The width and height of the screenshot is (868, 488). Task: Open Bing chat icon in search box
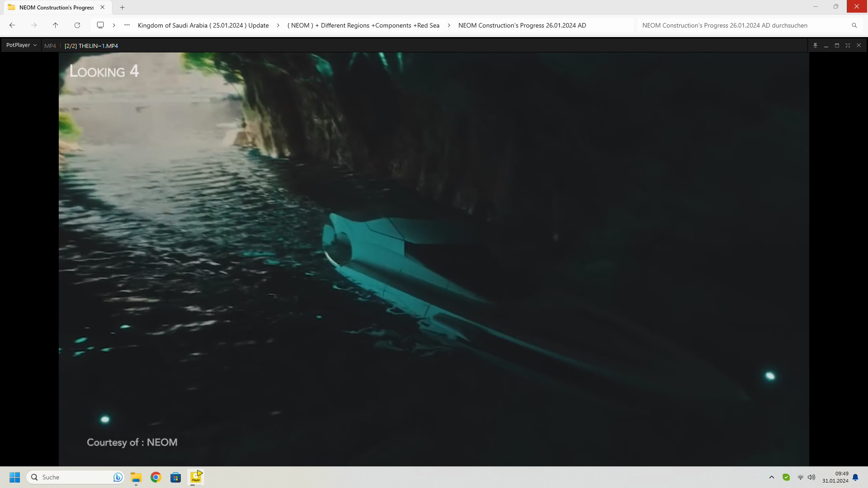tap(118, 477)
